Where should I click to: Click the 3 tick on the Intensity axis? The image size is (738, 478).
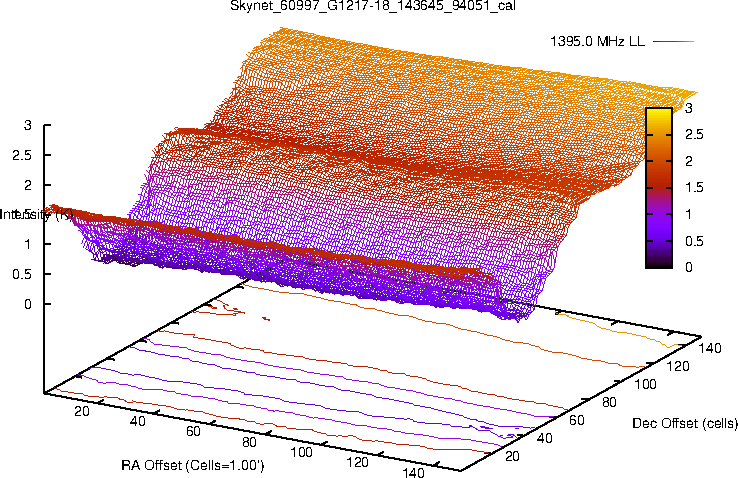click(x=28, y=125)
